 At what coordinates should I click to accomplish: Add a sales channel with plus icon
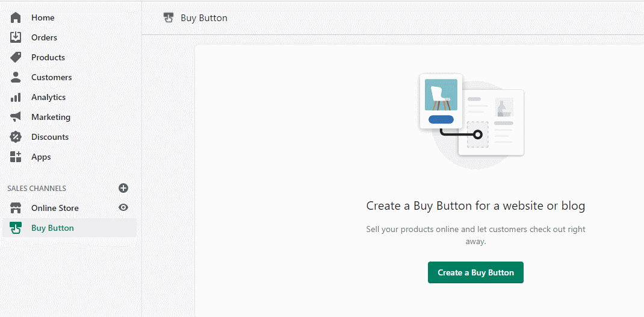tap(123, 188)
